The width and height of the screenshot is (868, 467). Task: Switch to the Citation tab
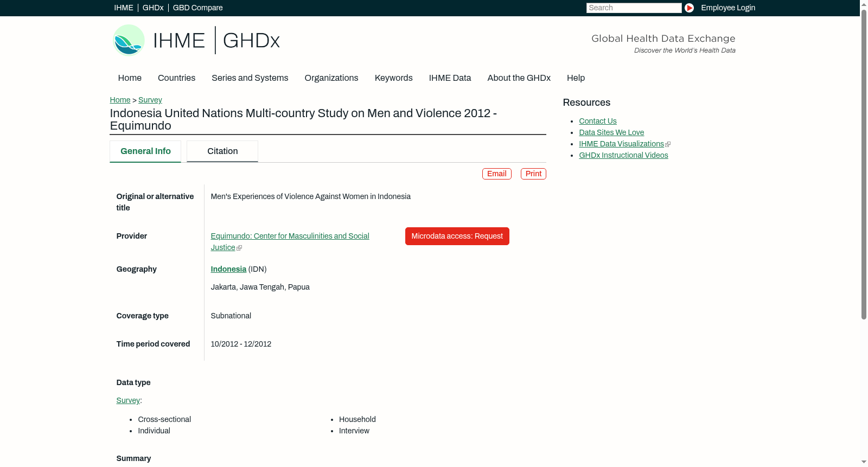(x=222, y=151)
